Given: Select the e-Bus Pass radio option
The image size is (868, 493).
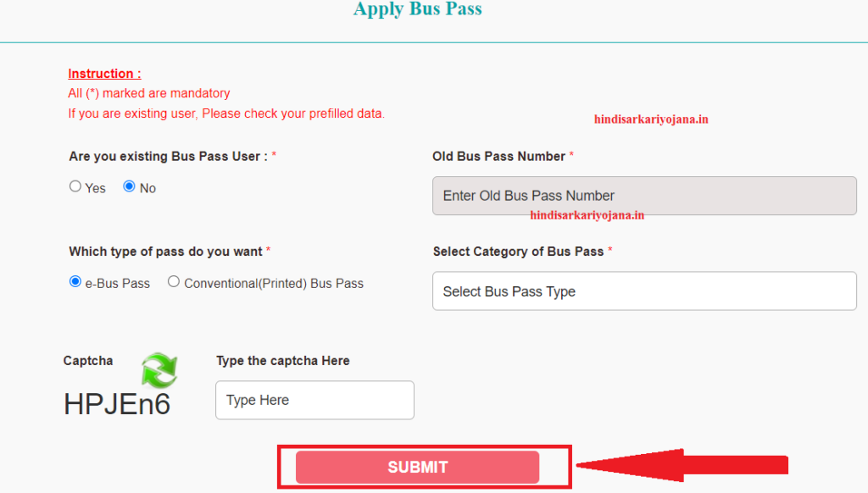Looking at the screenshot, I should coord(75,281).
